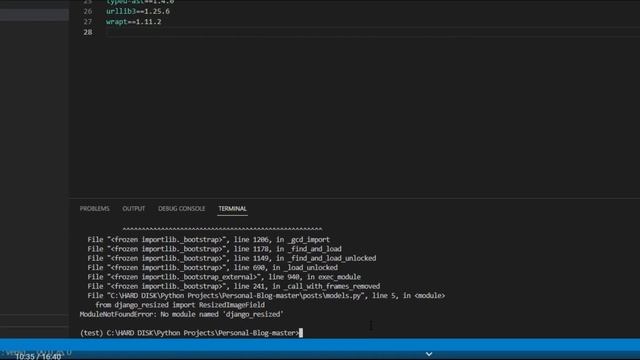This screenshot has height=360, width=640.
Task: Select the TERMINAL tab
Action: tap(232, 209)
